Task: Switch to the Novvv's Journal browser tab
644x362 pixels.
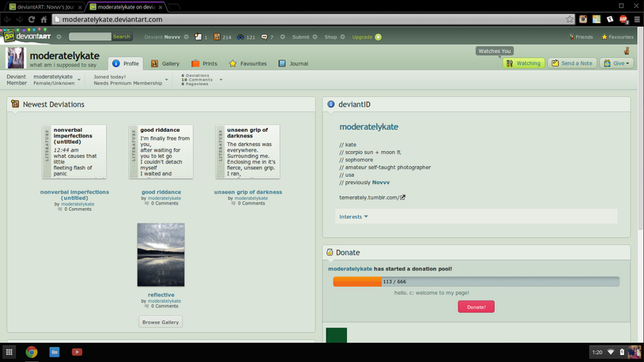Action: [x=45, y=7]
